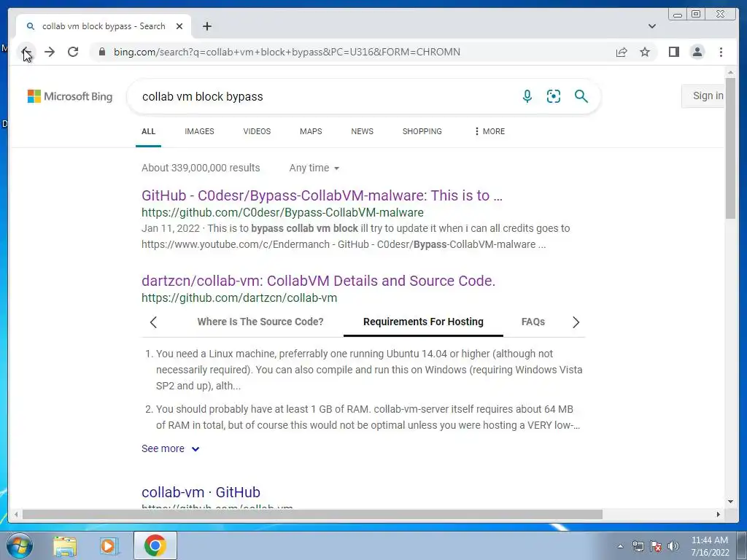Click the Bing search text box

[x=324, y=96]
